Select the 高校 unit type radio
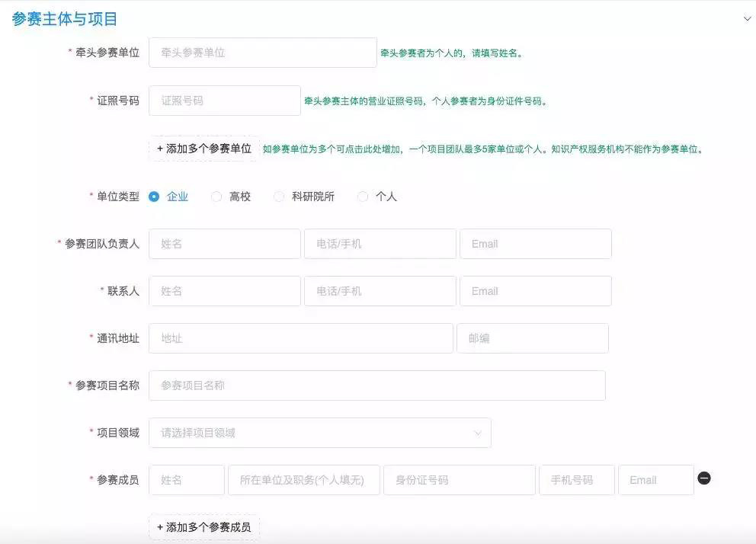The width and height of the screenshot is (756, 544). tap(216, 197)
